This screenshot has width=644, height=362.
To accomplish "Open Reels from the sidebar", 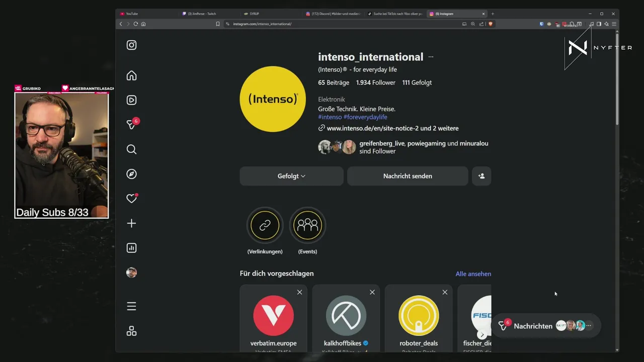I will click(131, 100).
